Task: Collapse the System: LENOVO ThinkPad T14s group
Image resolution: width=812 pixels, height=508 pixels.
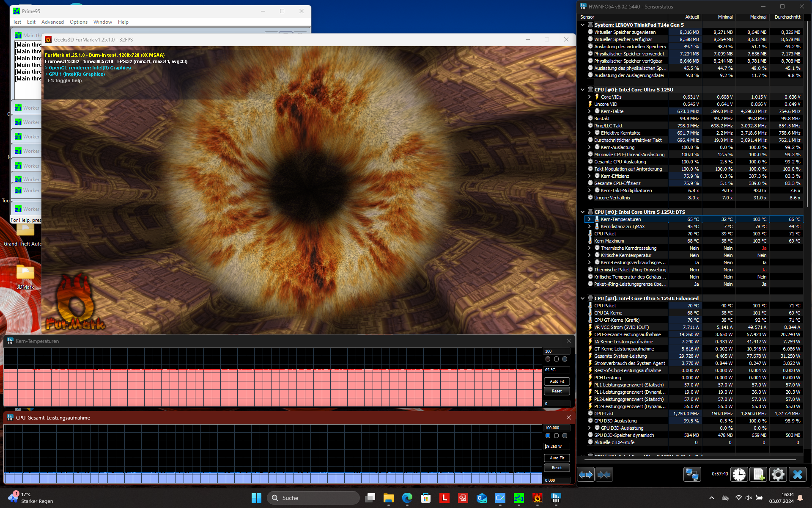Action: pyautogui.click(x=583, y=25)
